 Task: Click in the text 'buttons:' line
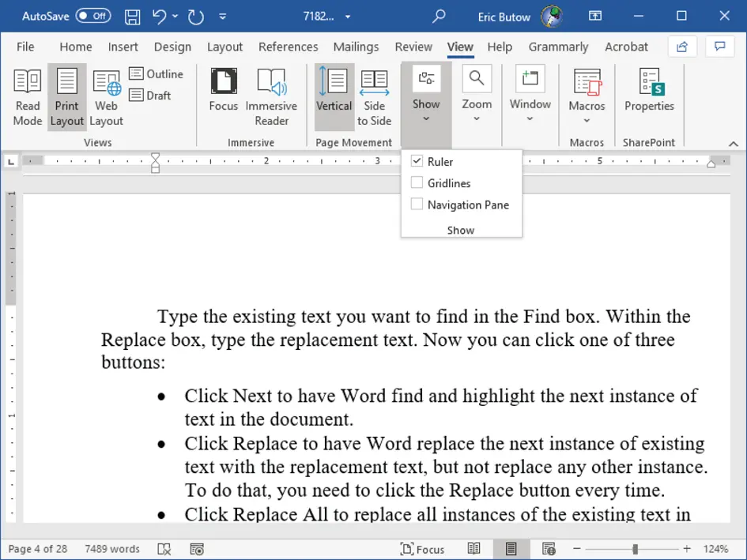coord(134,363)
